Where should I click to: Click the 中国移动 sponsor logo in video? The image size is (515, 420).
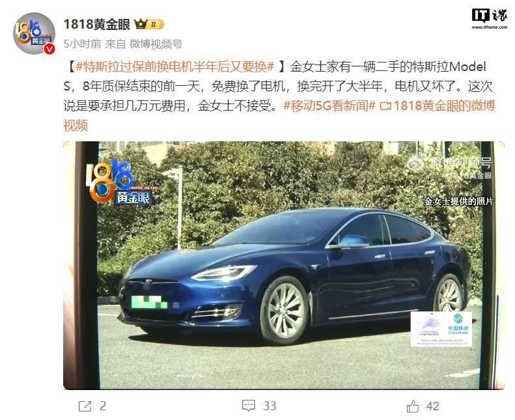click(458, 329)
